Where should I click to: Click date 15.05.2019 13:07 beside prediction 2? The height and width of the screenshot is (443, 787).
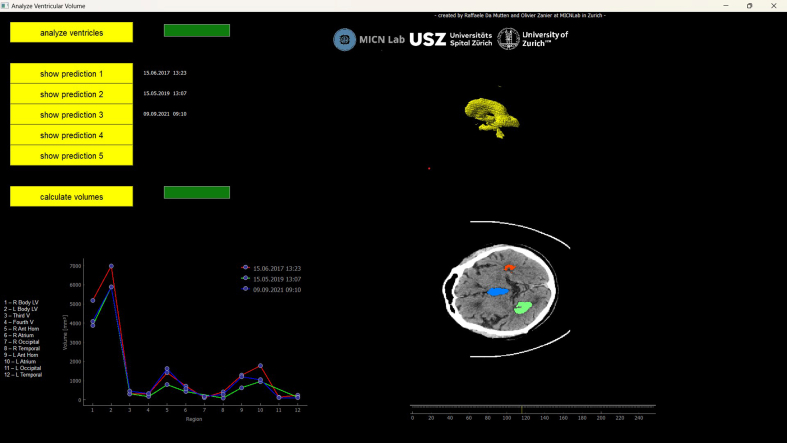[165, 93]
